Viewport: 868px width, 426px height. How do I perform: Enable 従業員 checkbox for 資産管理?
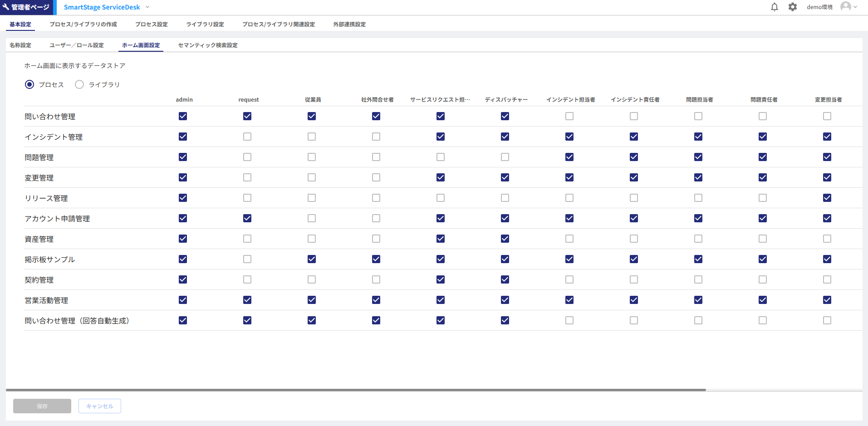312,239
